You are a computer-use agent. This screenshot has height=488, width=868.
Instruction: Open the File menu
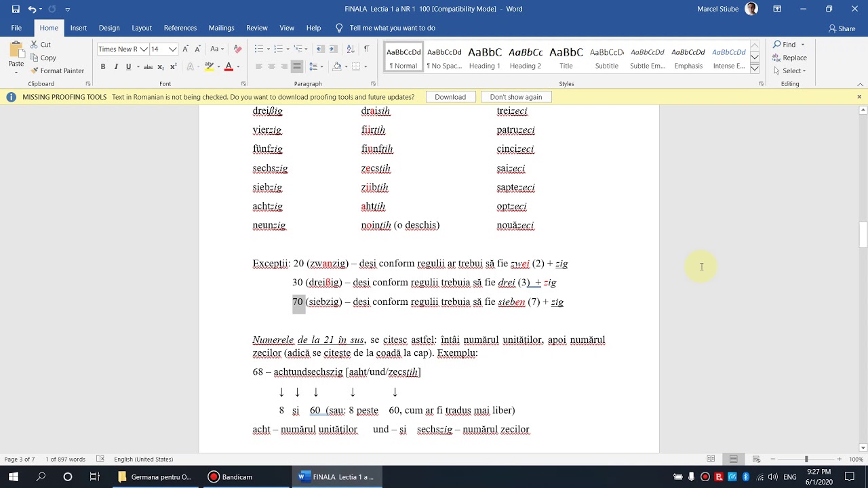pos(16,28)
